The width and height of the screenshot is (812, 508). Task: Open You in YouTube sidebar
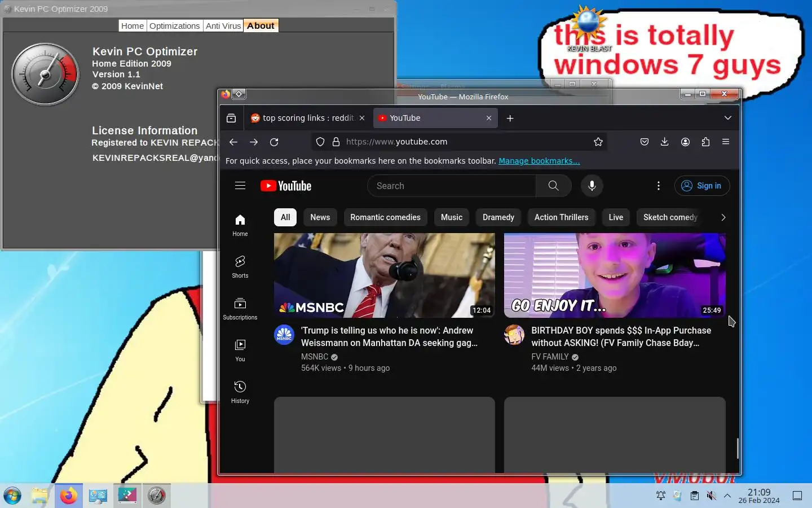pos(240,351)
